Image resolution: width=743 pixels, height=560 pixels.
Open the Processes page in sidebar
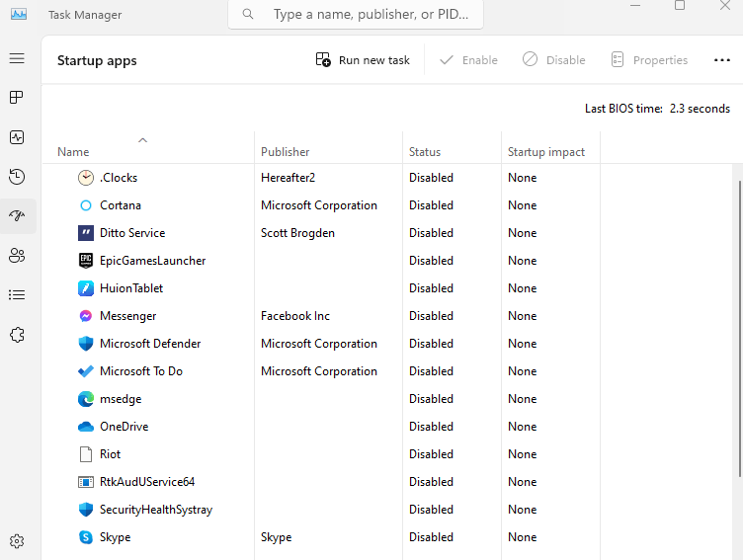(x=17, y=98)
